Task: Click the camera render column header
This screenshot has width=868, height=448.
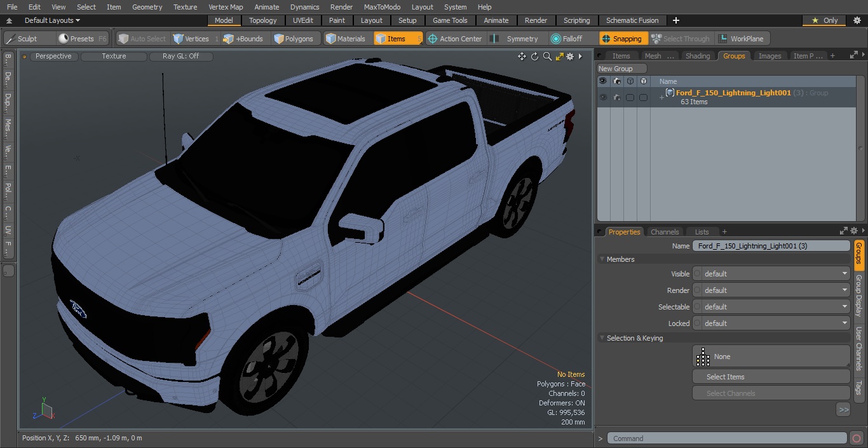Action: coord(616,81)
